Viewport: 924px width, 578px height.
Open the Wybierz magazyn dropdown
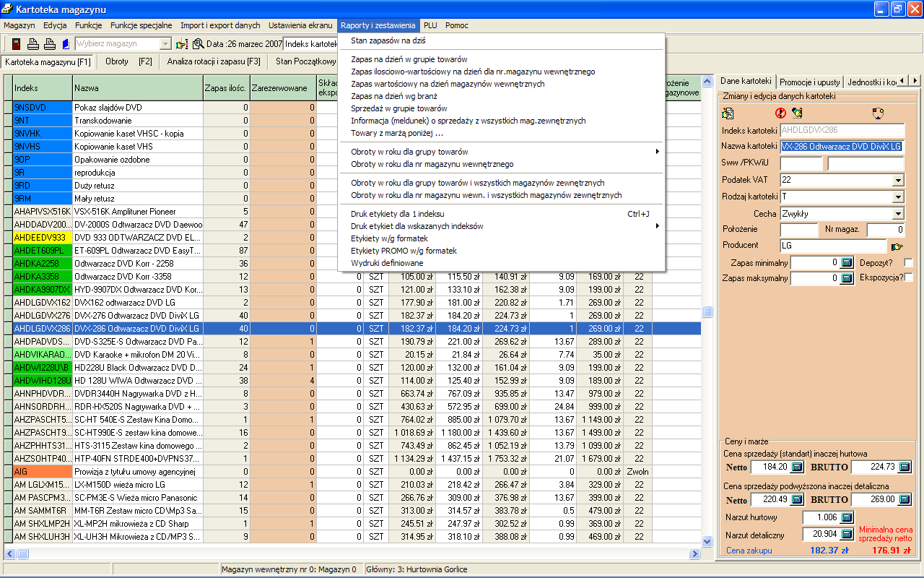tap(165, 44)
